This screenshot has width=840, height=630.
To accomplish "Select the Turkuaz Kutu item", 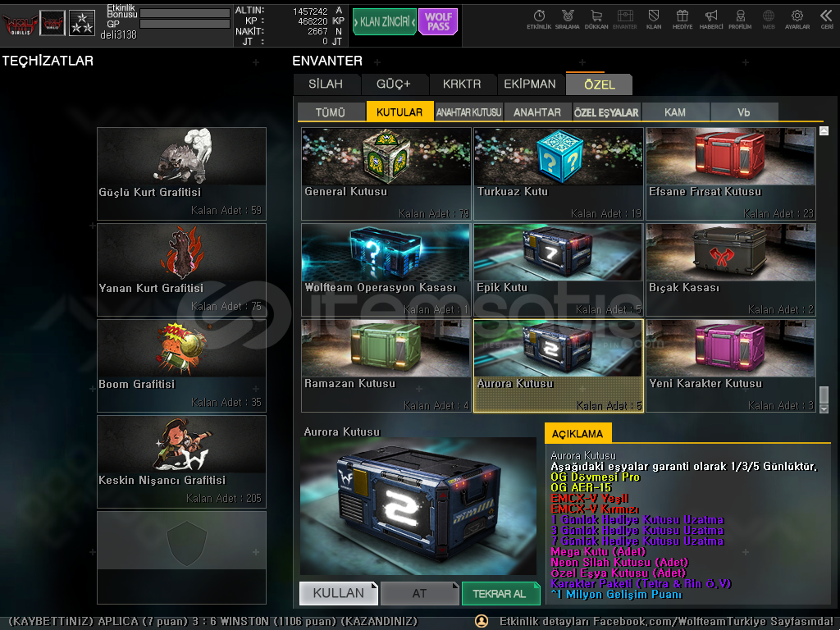I will pos(558,174).
